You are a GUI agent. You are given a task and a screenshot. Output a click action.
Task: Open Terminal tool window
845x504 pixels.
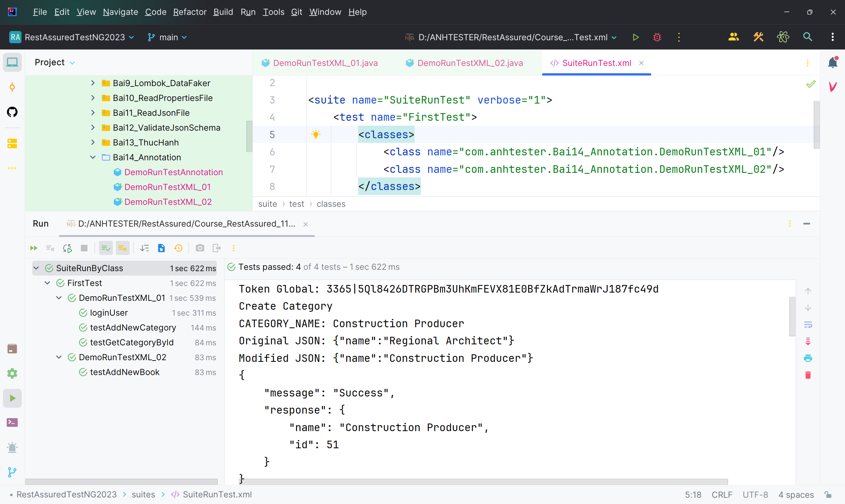click(x=12, y=423)
